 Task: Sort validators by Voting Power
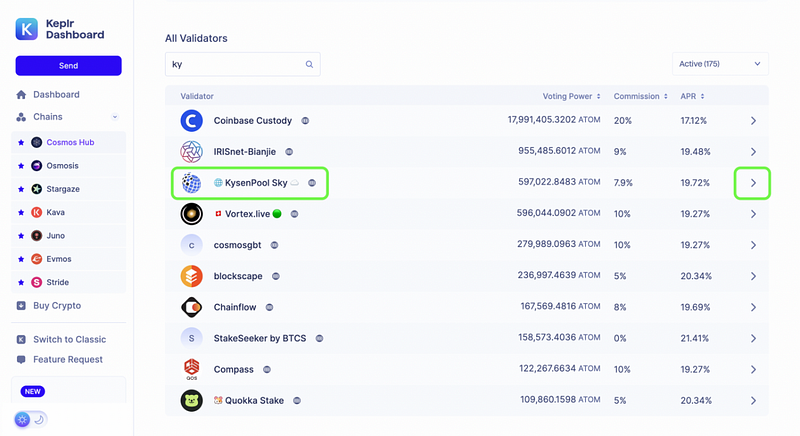pos(570,96)
